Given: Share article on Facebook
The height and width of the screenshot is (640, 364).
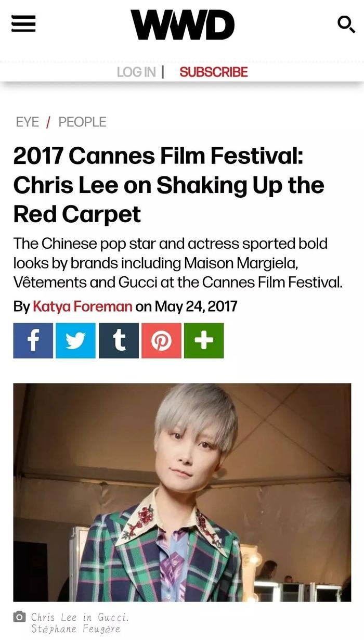Looking at the screenshot, I should click(x=33, y=340).
